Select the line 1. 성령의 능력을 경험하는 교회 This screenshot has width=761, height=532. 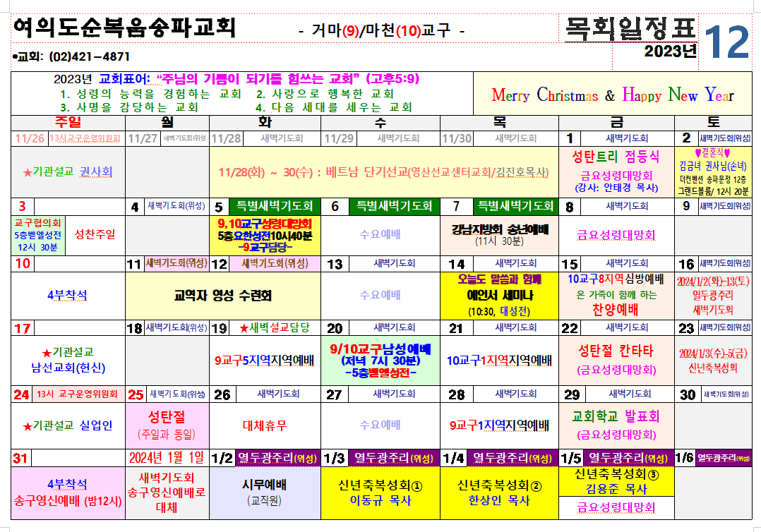click(151, 94)
